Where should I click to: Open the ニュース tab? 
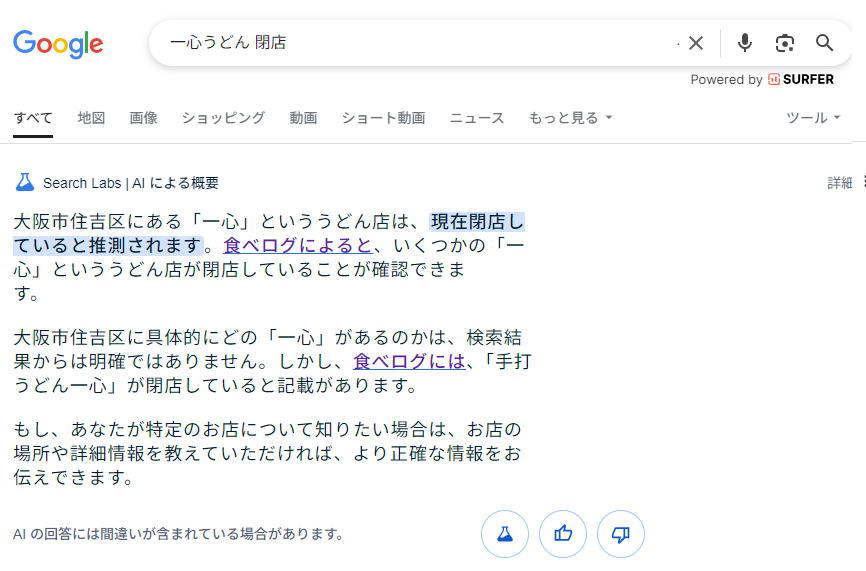(x=477, y=118)
